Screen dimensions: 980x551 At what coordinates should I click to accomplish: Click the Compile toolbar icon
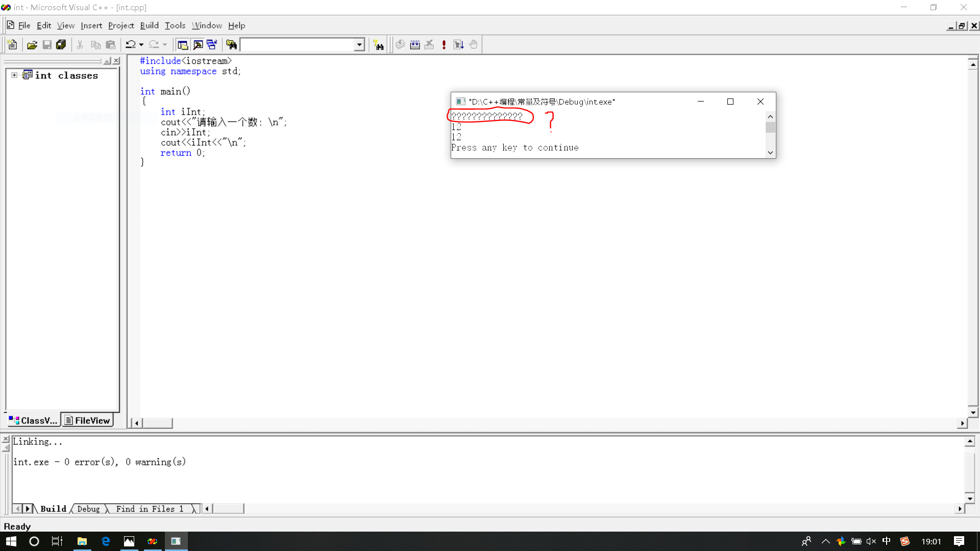pyautogui.click(x=400, y=45)
